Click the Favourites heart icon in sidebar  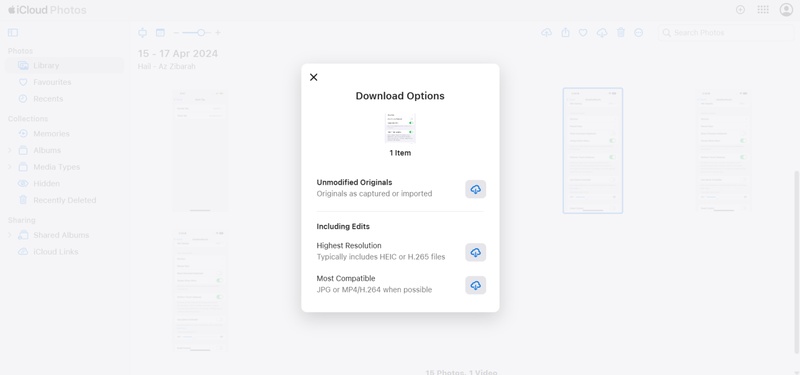point(23,82)
